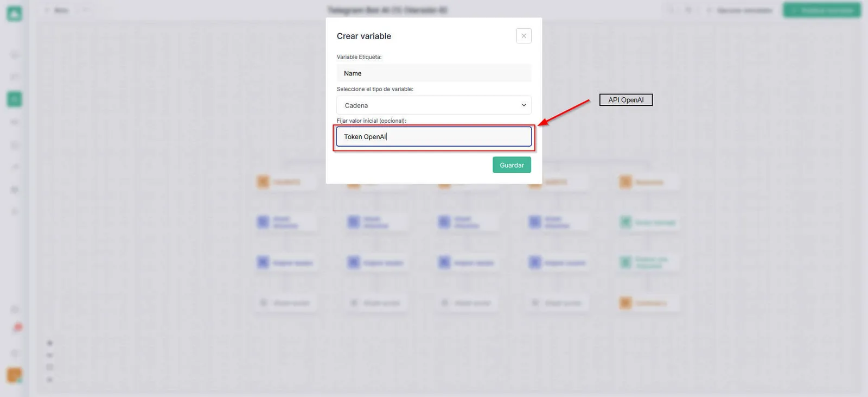
Task: Click the green app logo icon in sidebar
Action: tap(14, 14)
